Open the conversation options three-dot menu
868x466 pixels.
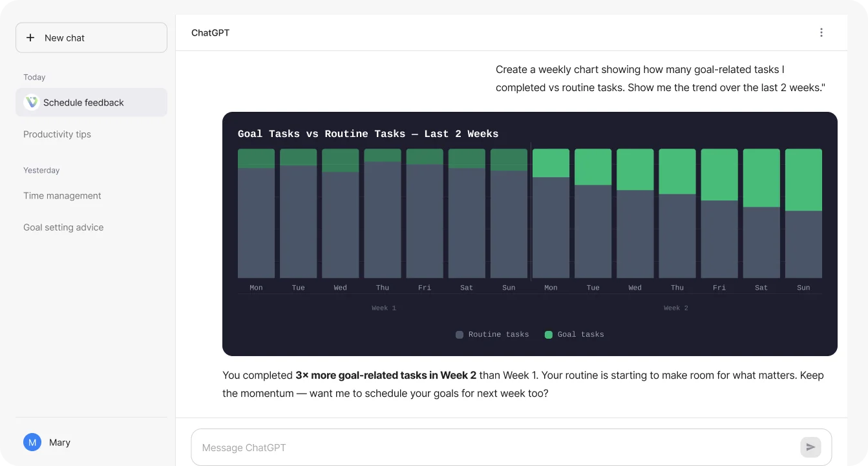click(821, 32)
